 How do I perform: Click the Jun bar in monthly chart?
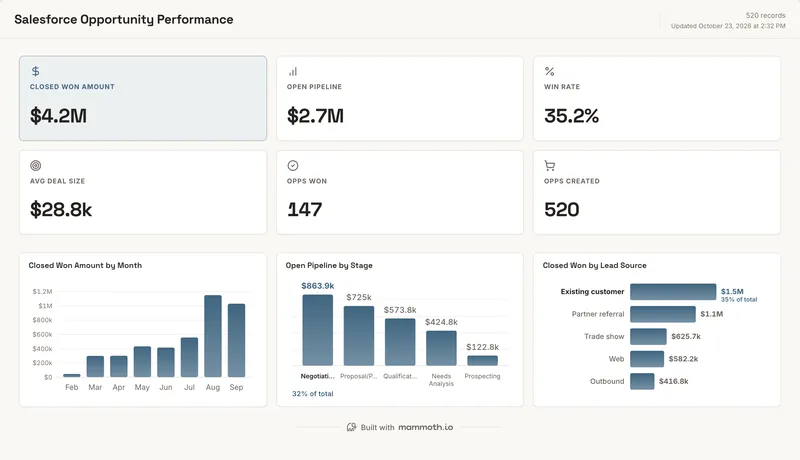pyautogui.click(x=166, y=363)
